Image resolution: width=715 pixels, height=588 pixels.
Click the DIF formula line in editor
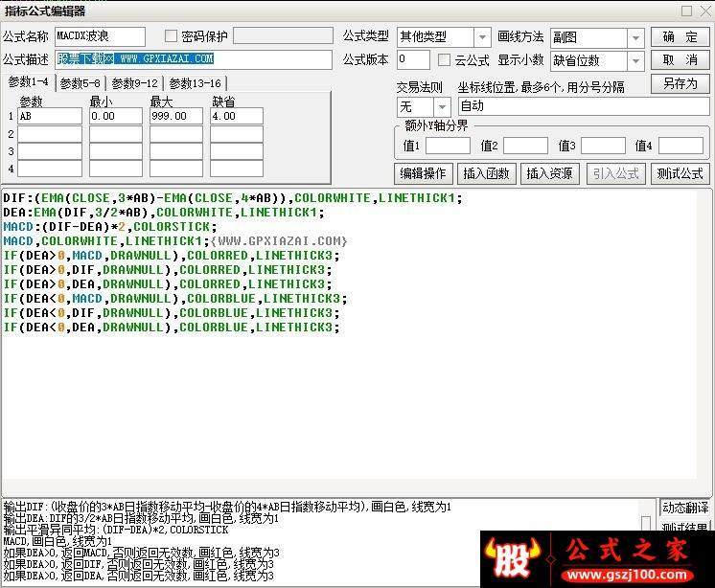point(233,198)
